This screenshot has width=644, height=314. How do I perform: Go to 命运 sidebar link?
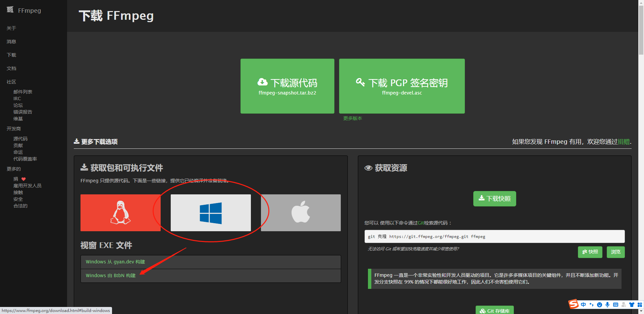coord(18,152)
